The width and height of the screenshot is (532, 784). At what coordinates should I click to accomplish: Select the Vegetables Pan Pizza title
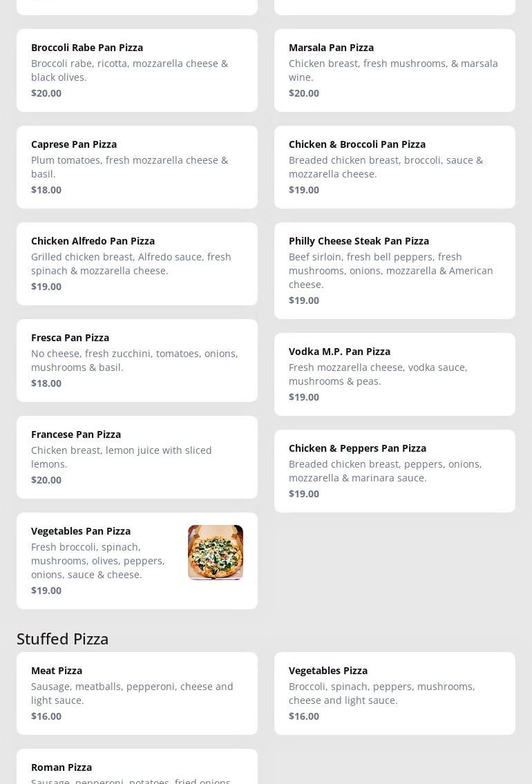pyautogui.click(x=81, y=530)
